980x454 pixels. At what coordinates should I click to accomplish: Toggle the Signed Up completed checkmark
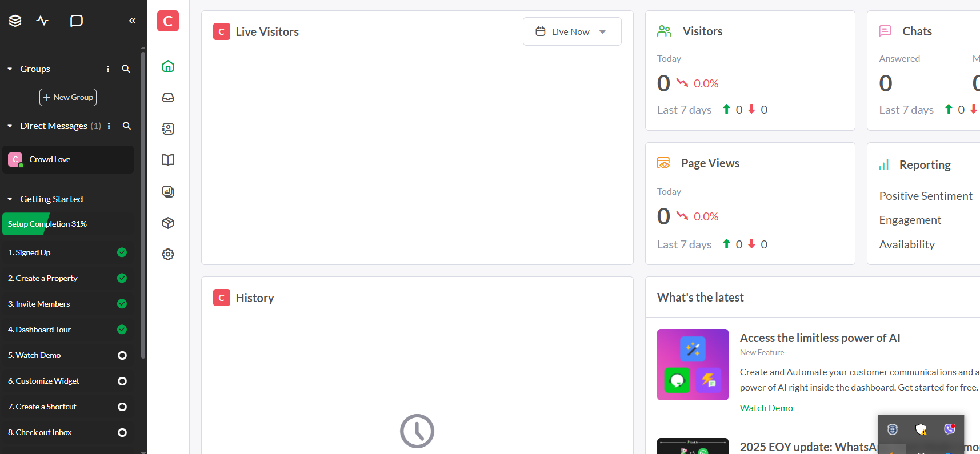(122, 252)
